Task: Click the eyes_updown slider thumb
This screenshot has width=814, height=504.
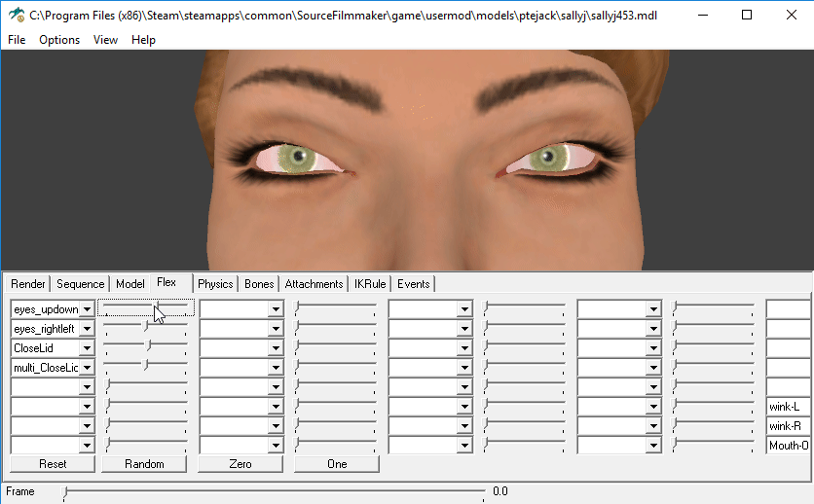Action: [x=157, y=307]
